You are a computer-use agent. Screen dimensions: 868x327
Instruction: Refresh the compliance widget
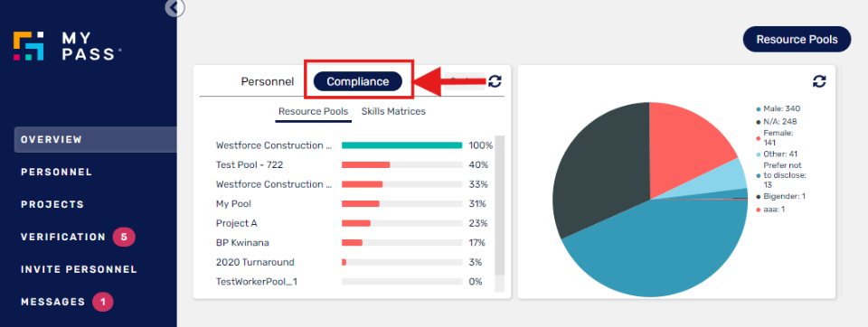tap(495, 81)
